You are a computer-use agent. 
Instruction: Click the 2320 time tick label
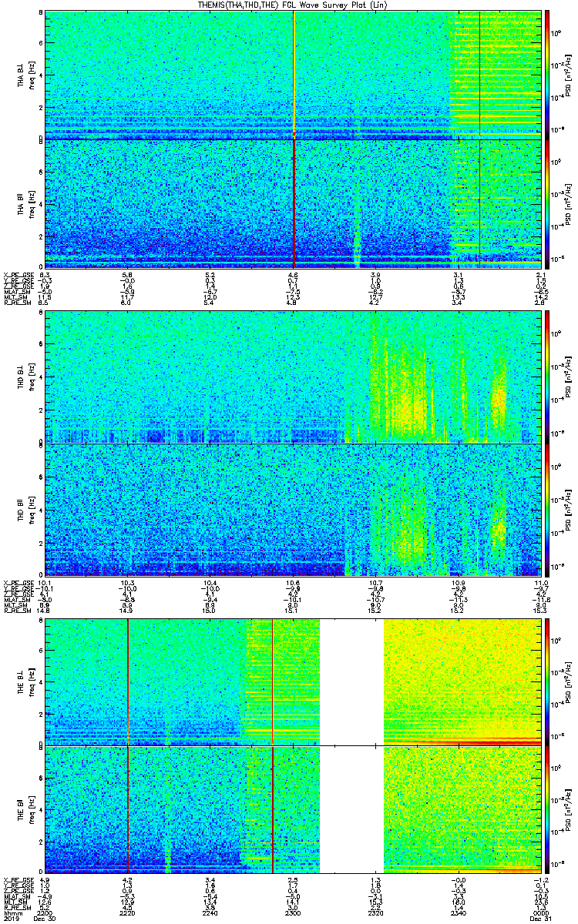(376, 913)
